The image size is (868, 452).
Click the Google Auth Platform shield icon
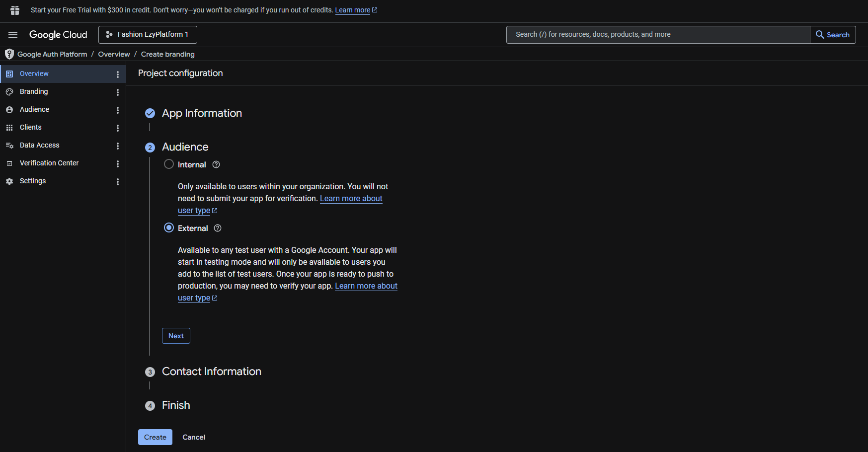(9, 54)
